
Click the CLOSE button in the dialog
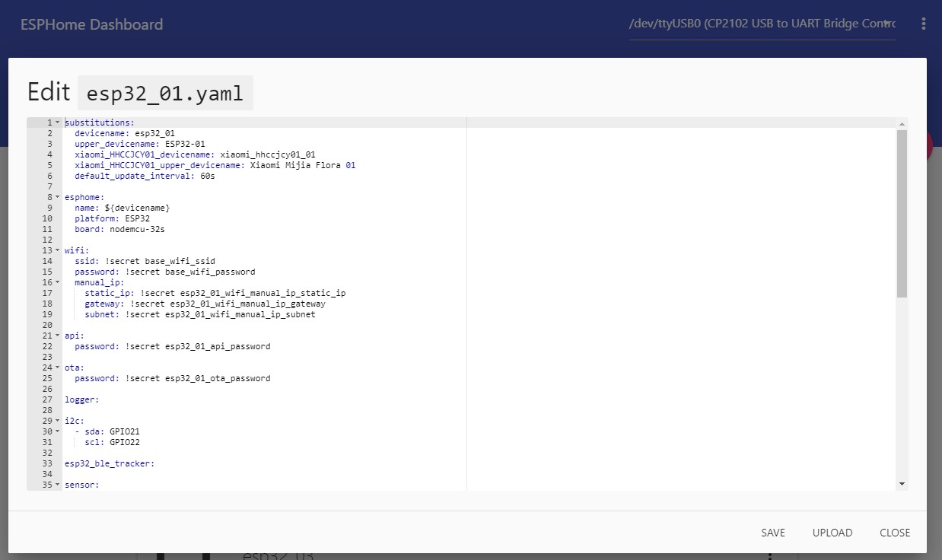click(x=895, y=533)
